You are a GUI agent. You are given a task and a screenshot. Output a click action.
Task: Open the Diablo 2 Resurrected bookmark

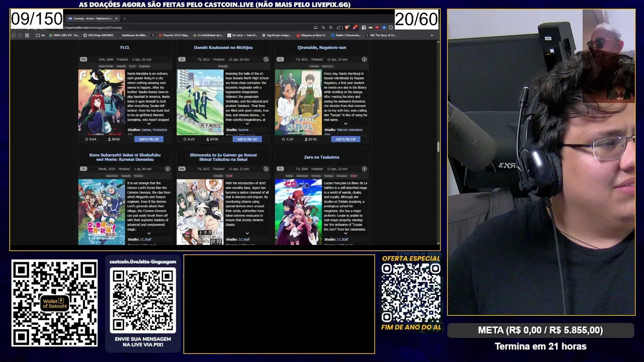(x=346, y=35)
